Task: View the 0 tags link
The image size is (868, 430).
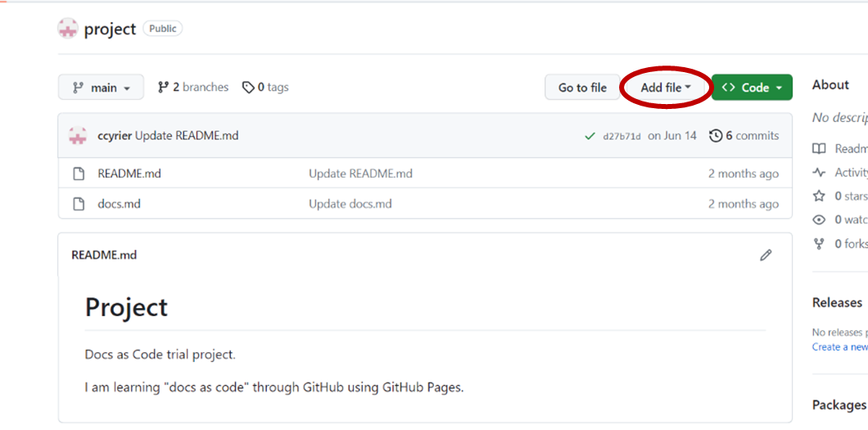Action: pos(265,87)
